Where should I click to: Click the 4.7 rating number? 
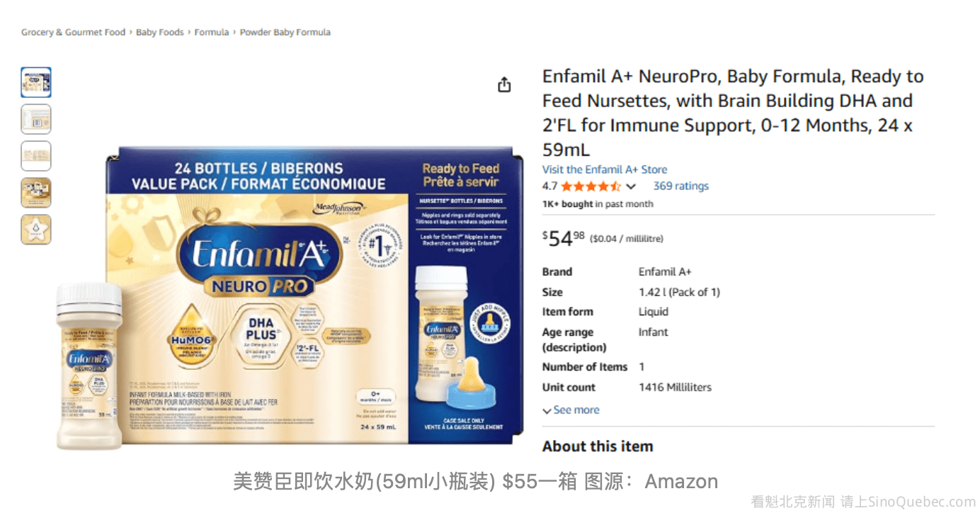(x=549, y=186)
